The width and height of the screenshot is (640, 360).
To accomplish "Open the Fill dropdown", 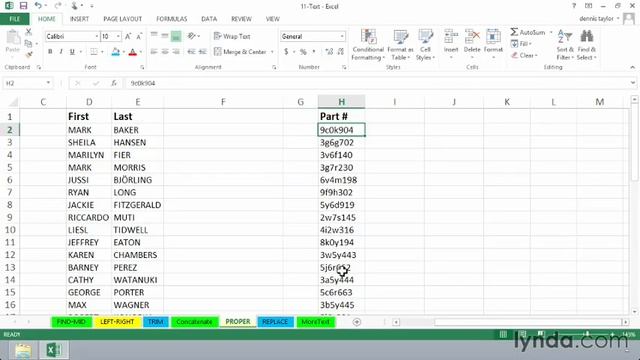I will point(521,44).
